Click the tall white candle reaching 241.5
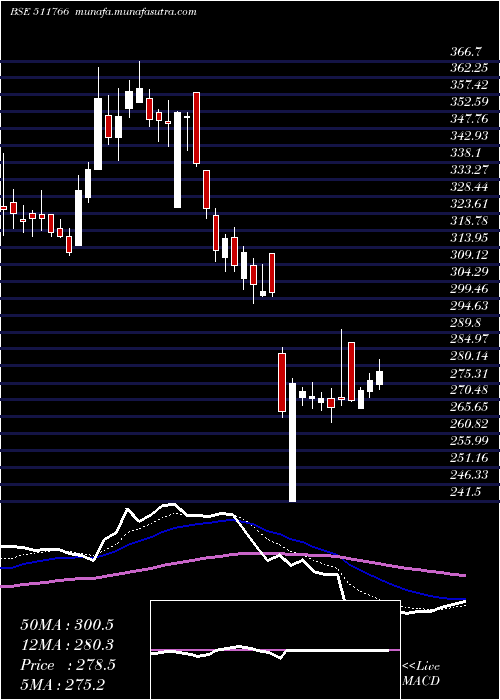 (x=292, y=442)
